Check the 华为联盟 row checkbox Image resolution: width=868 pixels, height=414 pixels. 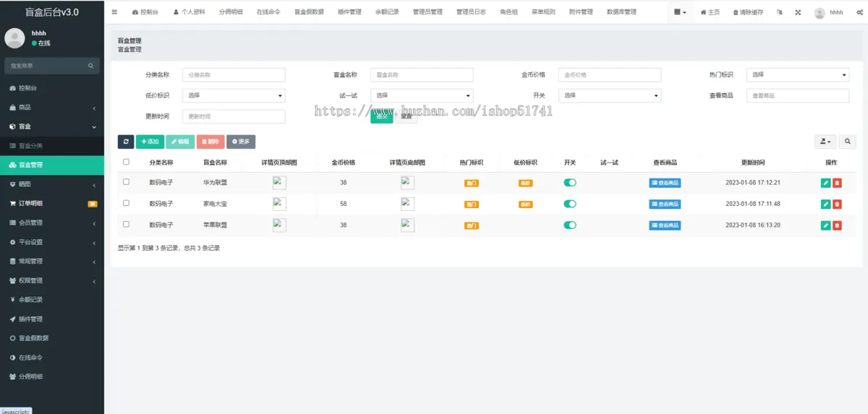[x=127, y=183]
